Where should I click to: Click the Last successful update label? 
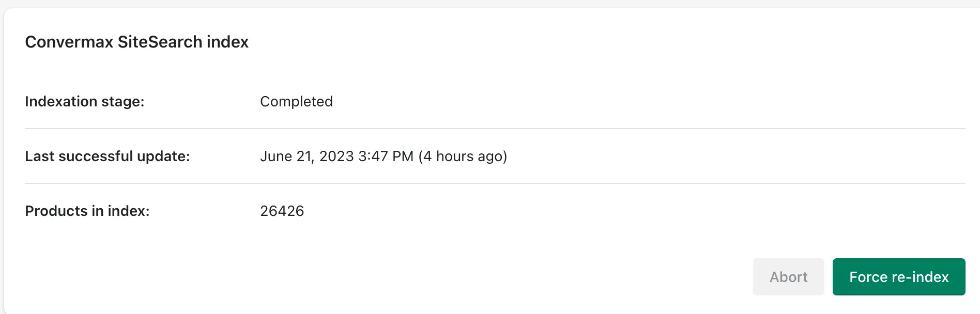point(107,156)
